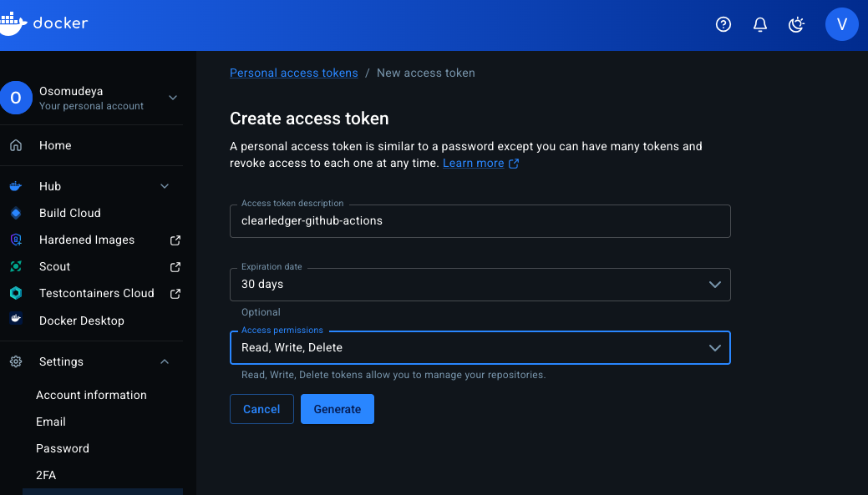Cancel creating the access token

point(261,409)
